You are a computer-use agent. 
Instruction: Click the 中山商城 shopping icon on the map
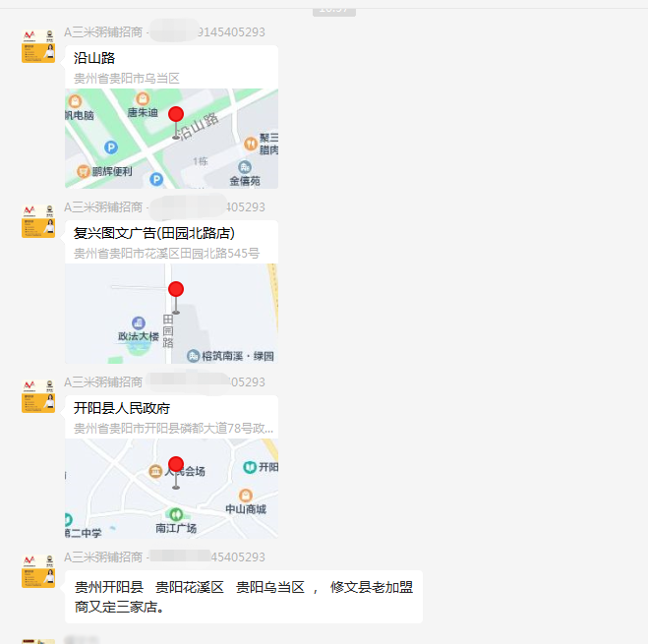click(x=245, y=496)
